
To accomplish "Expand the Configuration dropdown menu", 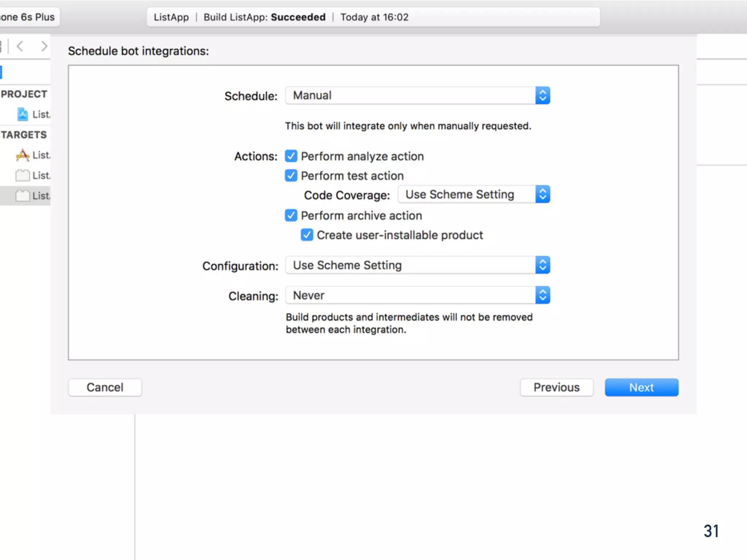I will tap(417, 265).
